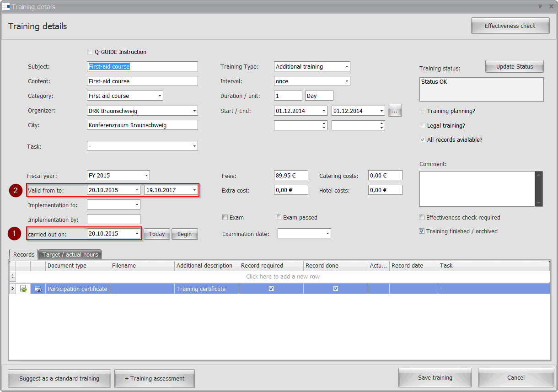Image resolution: width=558 pixels, height=392 pixels.
Task: Click the start time spinner below Start date
Action: point(324,125)
